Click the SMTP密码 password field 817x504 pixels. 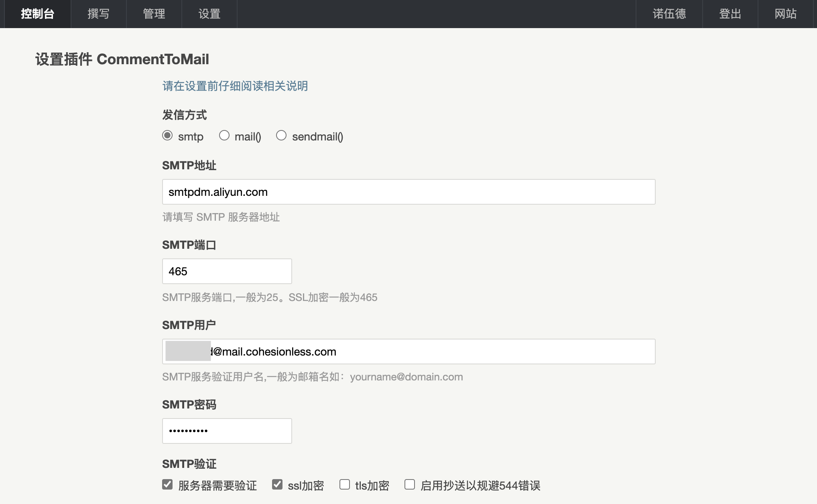click(227, 431)
